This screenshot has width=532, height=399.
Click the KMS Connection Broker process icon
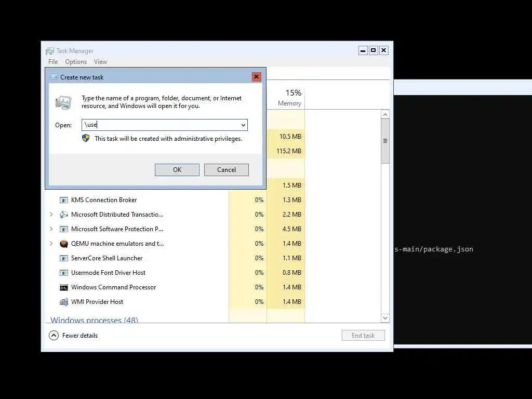[x=64, y=200]
